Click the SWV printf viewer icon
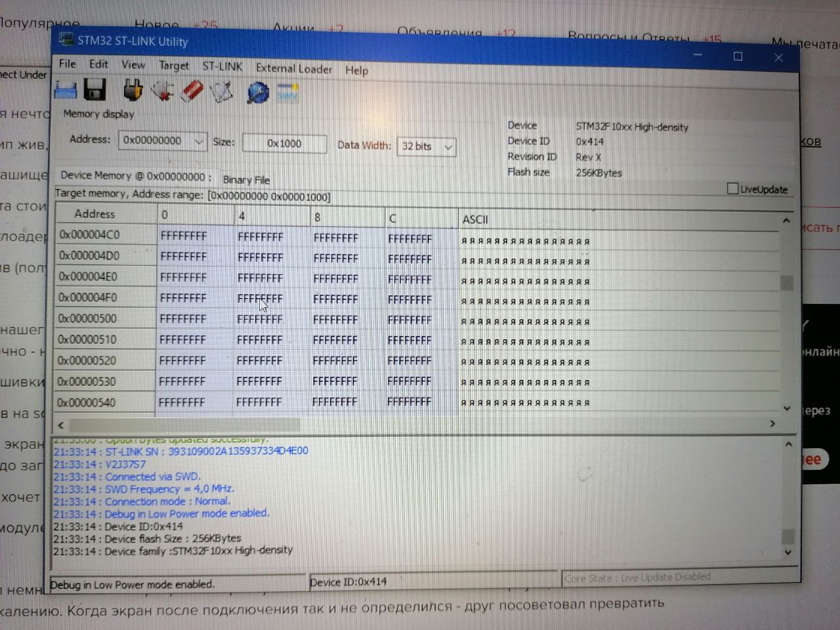840x630 pixels. [287, 93]
